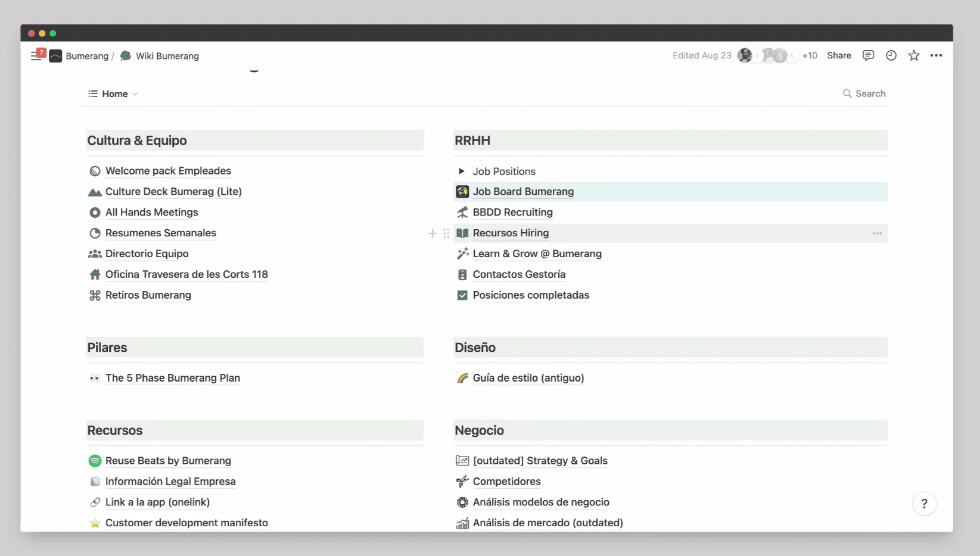980x556 pixels.
Task: Click the Share button
Action: click(839, 55)
